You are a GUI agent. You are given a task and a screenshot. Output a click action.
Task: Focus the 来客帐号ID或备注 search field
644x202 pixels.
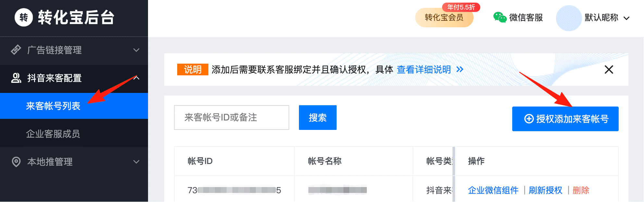click(x=231, y=118)
